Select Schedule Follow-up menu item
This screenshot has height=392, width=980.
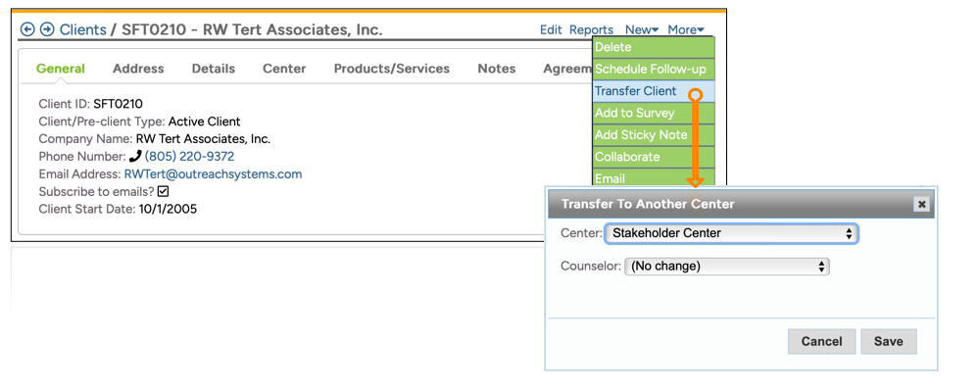(x=650, y=70)
